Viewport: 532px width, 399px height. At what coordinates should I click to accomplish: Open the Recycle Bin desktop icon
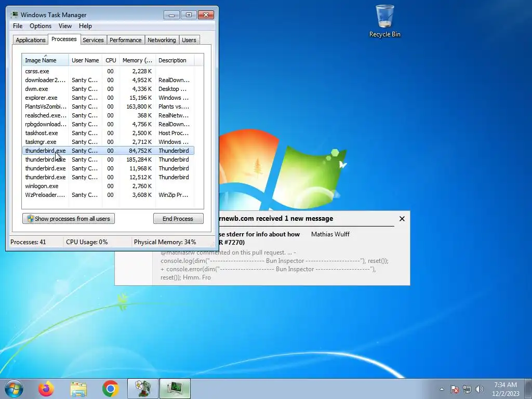coord(385,21)
